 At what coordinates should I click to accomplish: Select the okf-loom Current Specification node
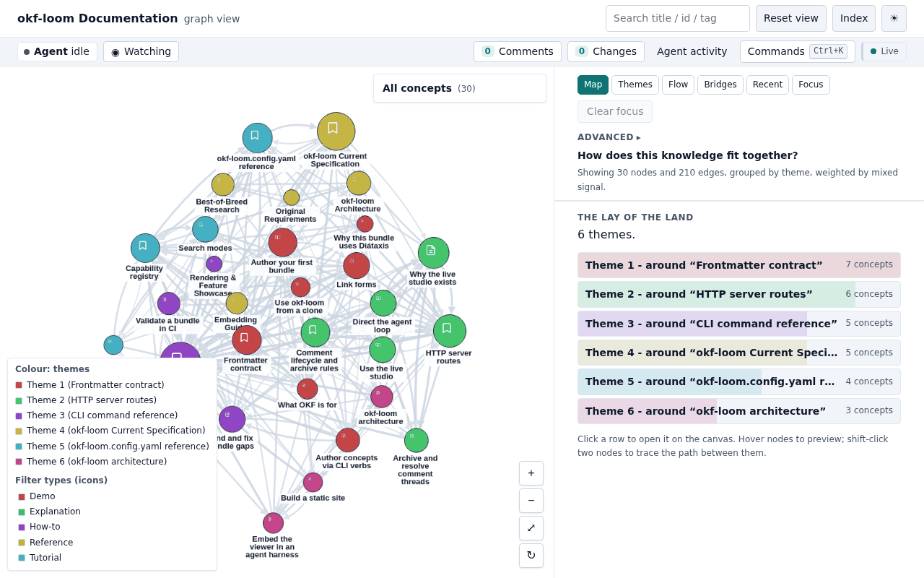[x=336, y=131]
